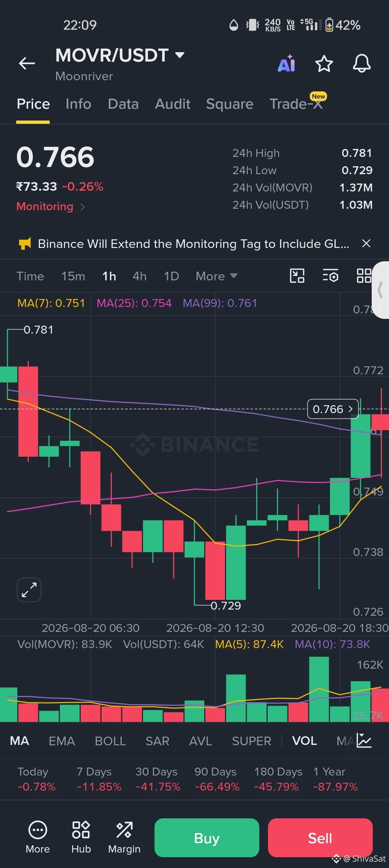Open the AI assistant icon
This screenshot has width=389, height=868.
point(287,63)
